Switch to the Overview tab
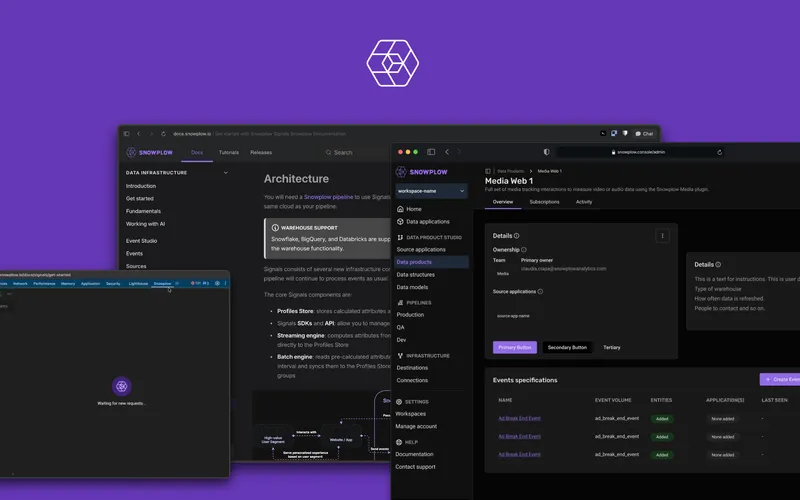 click(503, 202)
